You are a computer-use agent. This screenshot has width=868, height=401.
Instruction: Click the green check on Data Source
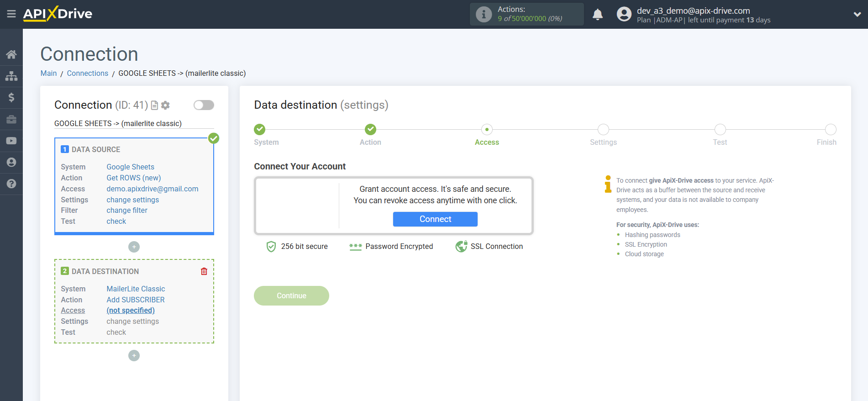tap(214, 138)
